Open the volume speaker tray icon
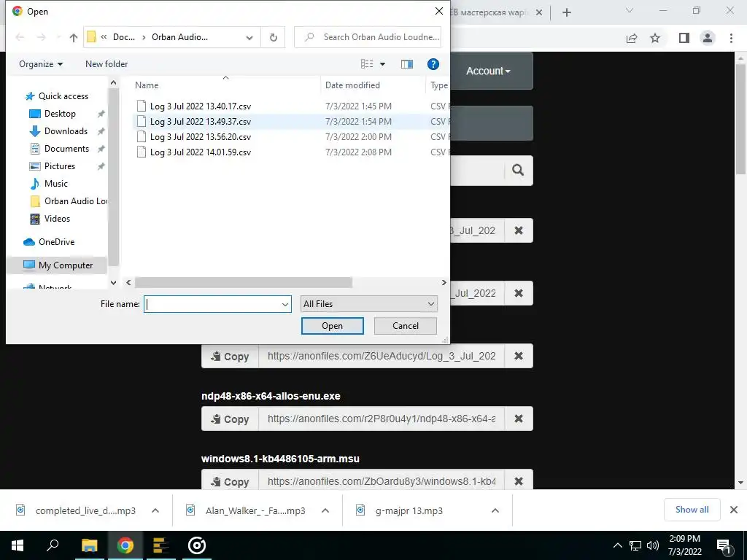This screenshot has height=560, width=747. tap(653, 545)
